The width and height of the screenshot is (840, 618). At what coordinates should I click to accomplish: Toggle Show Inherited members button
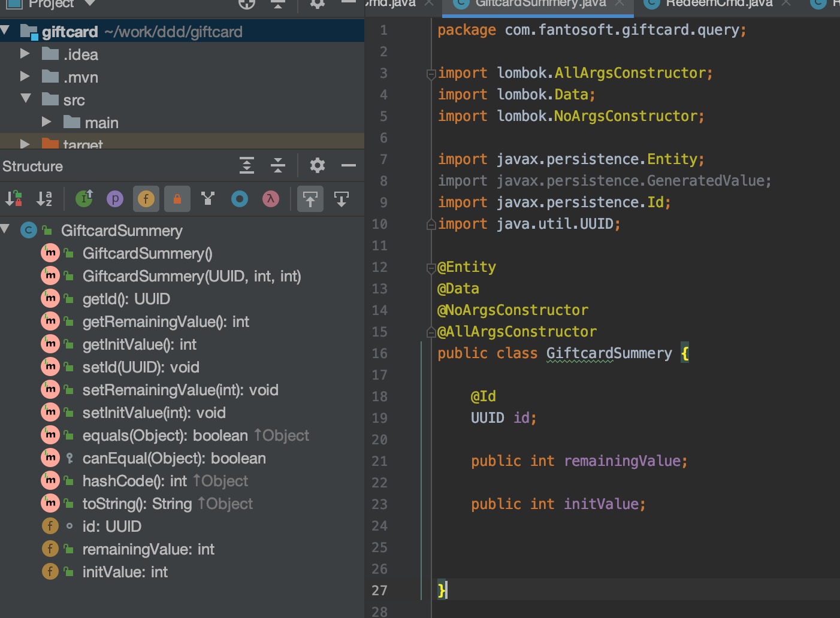84,199
